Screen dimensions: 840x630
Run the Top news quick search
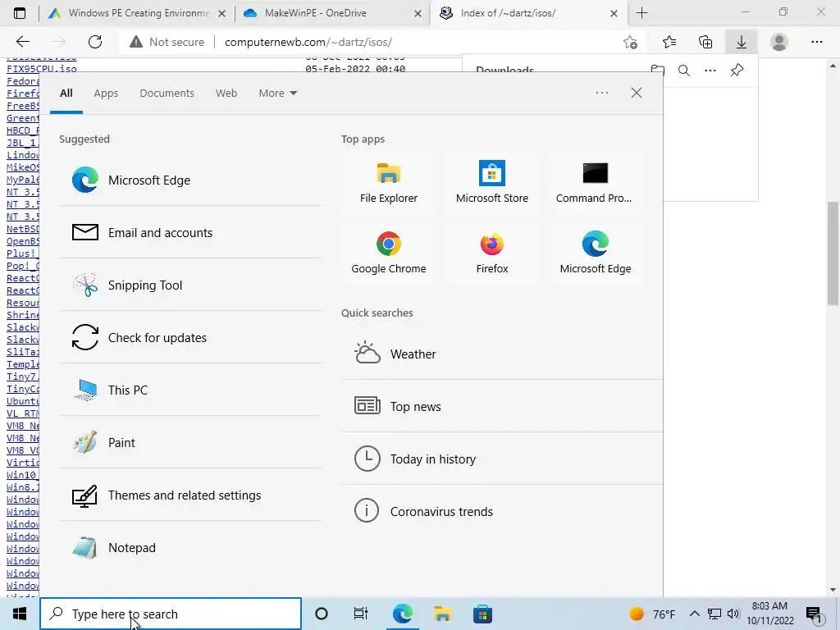[x=502, y=406]
